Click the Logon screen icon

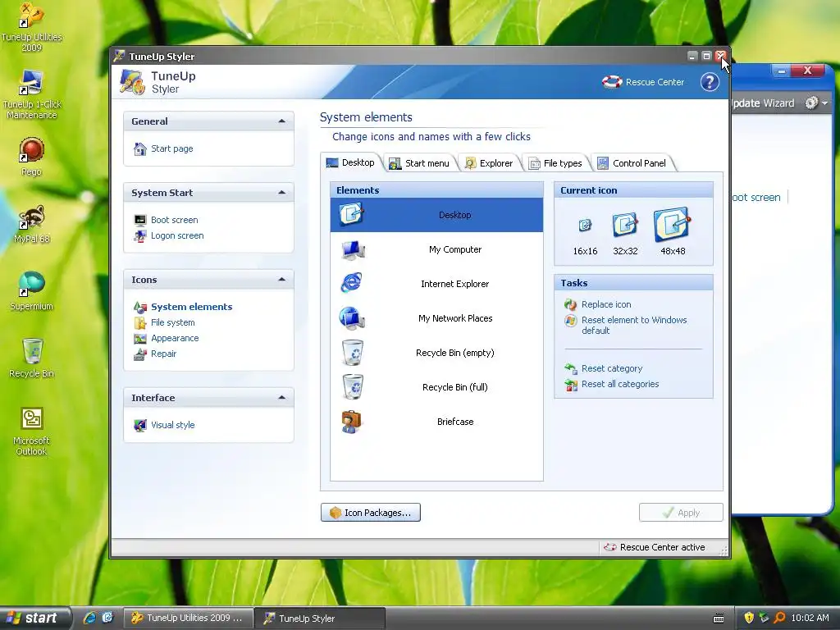(x=139, y=235)
